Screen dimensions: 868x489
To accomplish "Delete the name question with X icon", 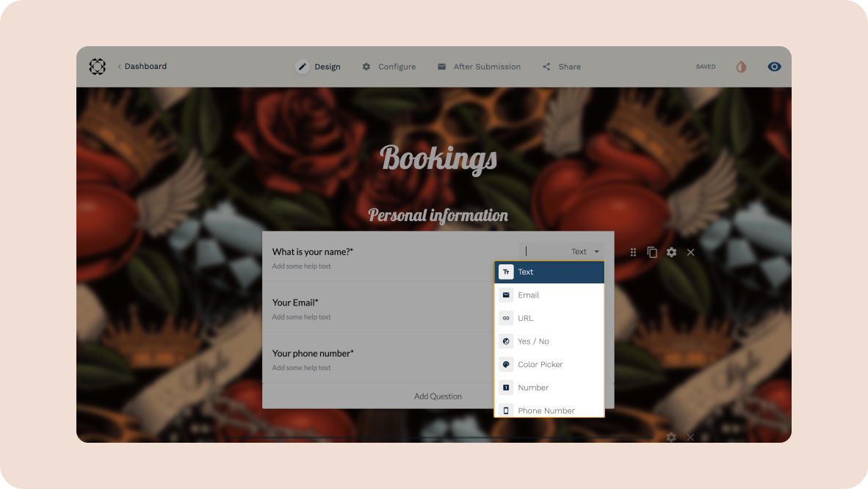I will coord(691,253).
